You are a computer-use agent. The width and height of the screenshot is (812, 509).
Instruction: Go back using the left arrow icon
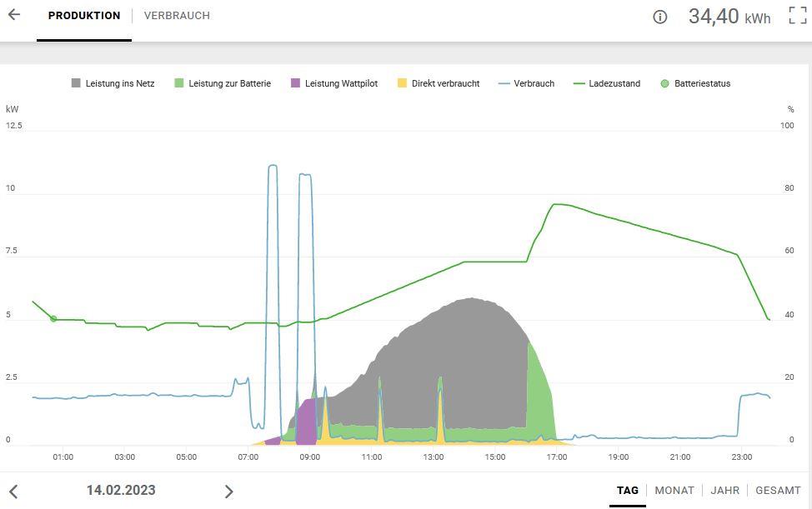pos(14,14)
